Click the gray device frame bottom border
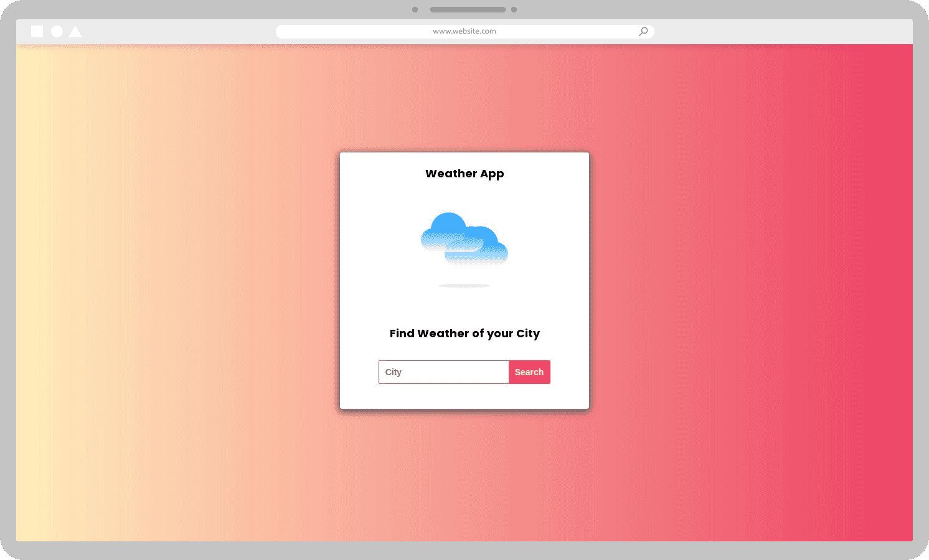Screen dimensions: 929x560 click(x=464, y=551)
